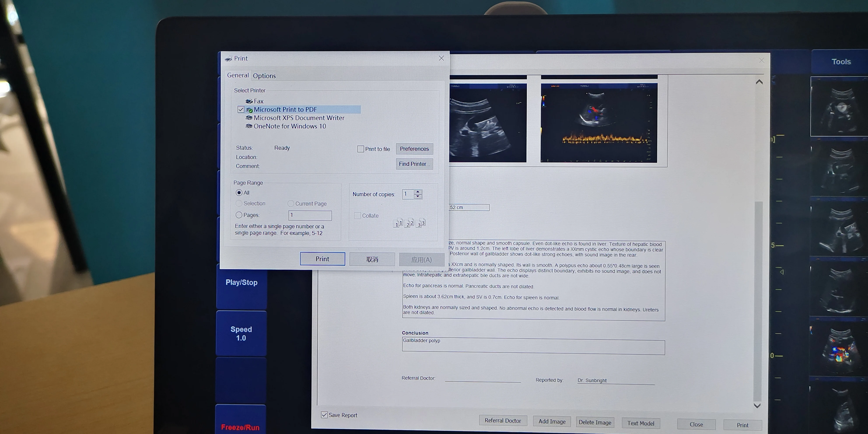Screen dimensions: 868x434
Task: Decrease number of copies with down arrow
Action: tap(418, 196)
